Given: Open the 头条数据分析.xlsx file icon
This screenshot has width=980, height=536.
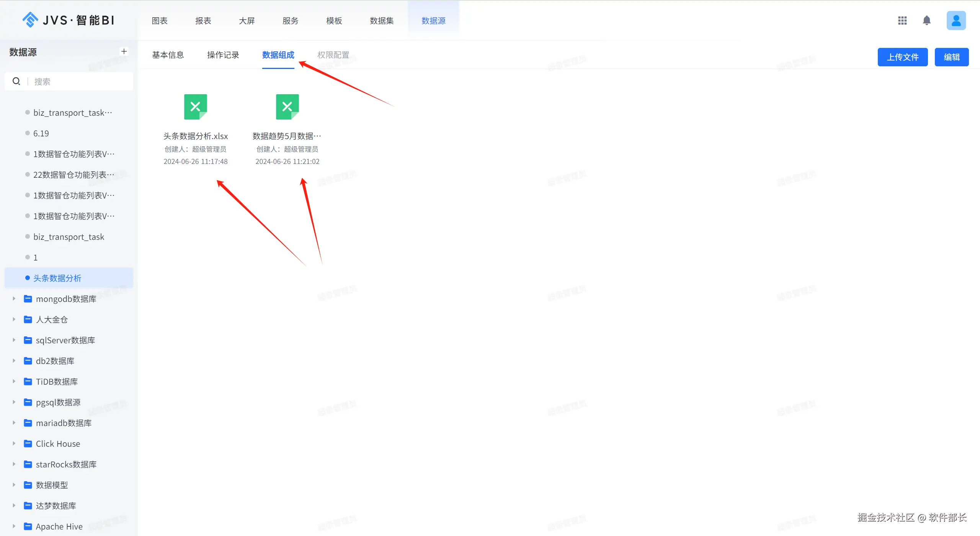Looking at the screenshot, I should coord(195,107).
